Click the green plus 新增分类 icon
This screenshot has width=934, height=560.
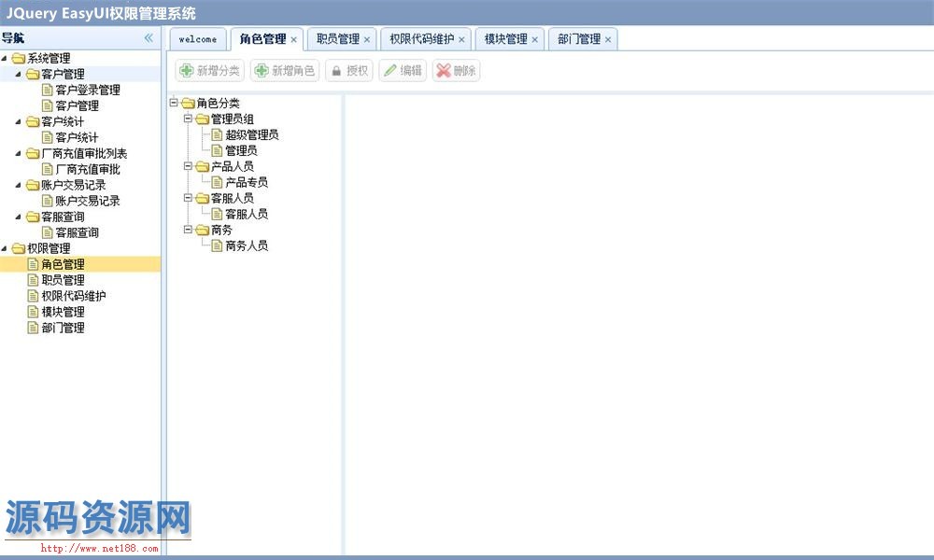click(x=187, y=71)
